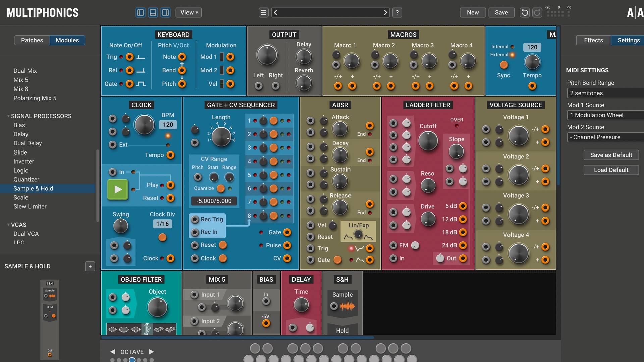Click the Ladder Filter 24 dB output jack
The width and height of the screenshot is (644, 362).
(x=463, y=245)
